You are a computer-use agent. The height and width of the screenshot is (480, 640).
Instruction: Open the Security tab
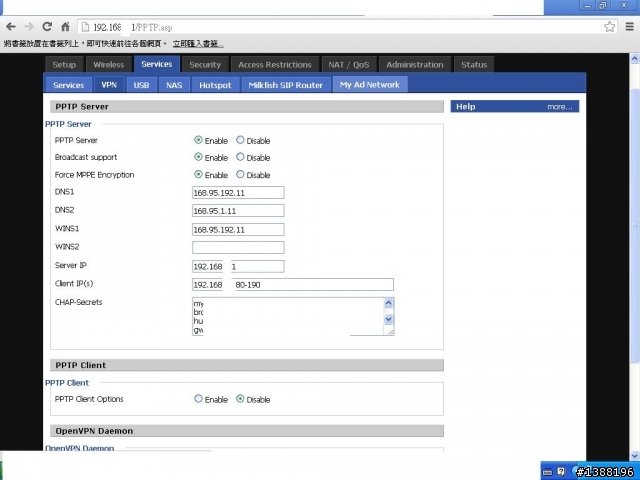click(205, 65)
